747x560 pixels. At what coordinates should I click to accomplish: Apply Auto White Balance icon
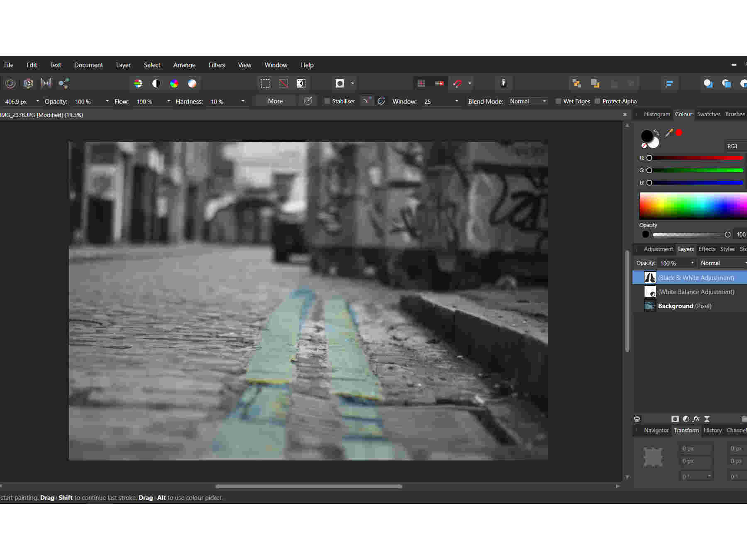point(192,84)
